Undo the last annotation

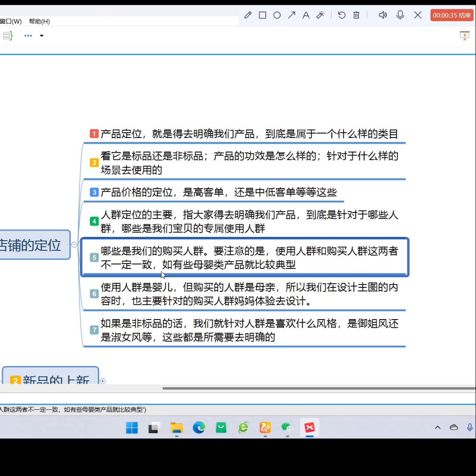coord(342,15)
